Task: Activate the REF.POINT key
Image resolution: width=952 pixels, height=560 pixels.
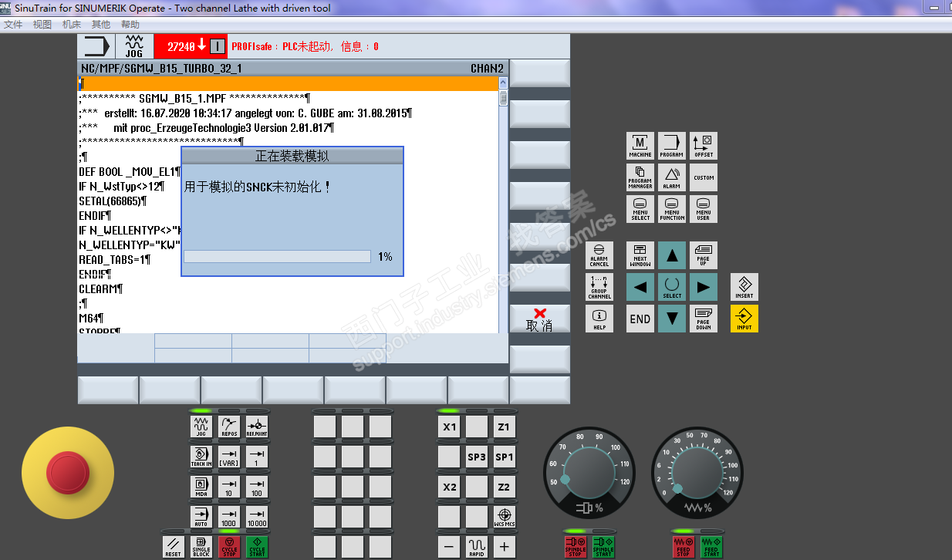Action: [x=257, y=427]
